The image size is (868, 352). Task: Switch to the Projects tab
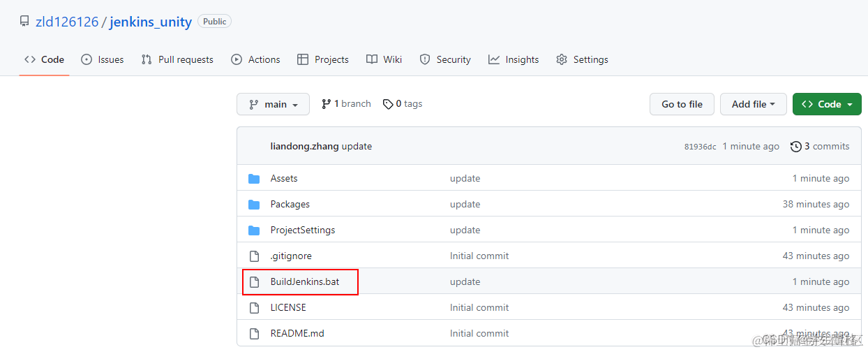323,59
